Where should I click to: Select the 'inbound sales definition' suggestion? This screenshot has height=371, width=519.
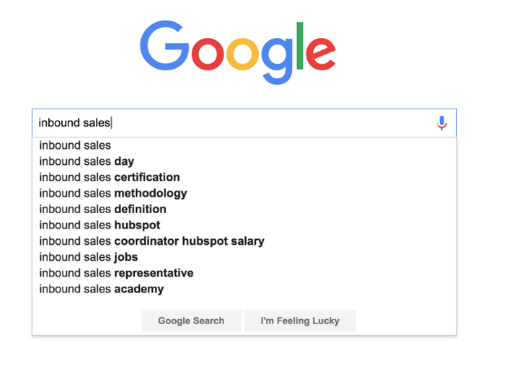point(244,209)
